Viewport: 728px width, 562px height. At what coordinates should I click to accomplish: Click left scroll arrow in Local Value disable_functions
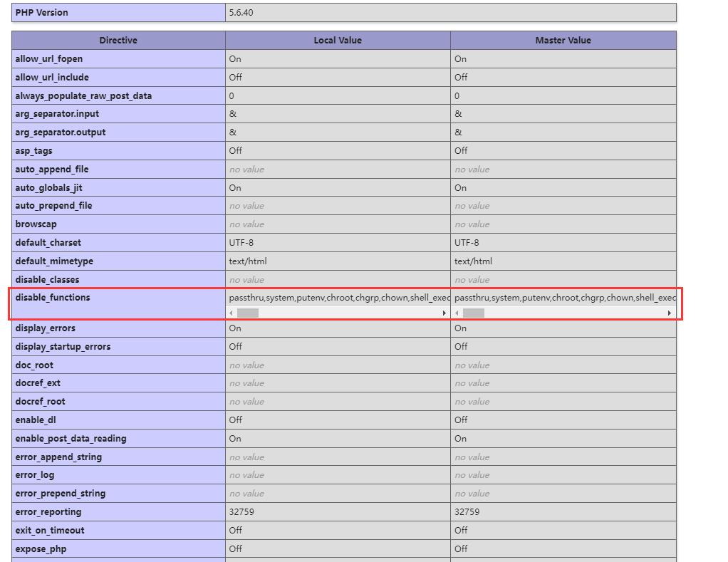tap(232, 313)
